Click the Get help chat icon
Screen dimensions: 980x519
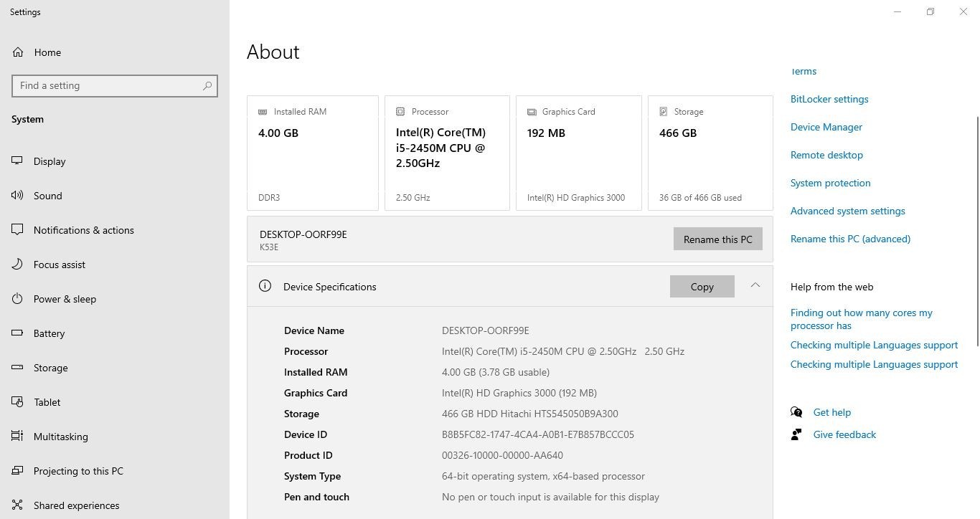click(x=796, y=412)
